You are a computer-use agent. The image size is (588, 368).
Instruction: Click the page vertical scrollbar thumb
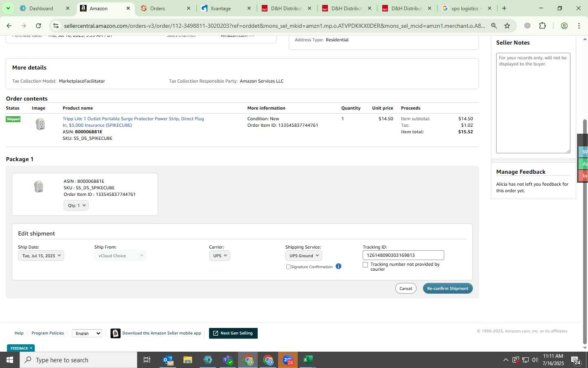(x=584, y=231)
